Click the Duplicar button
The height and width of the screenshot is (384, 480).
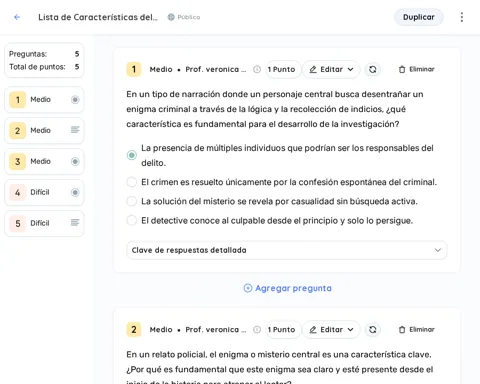[x=419, y=17]
